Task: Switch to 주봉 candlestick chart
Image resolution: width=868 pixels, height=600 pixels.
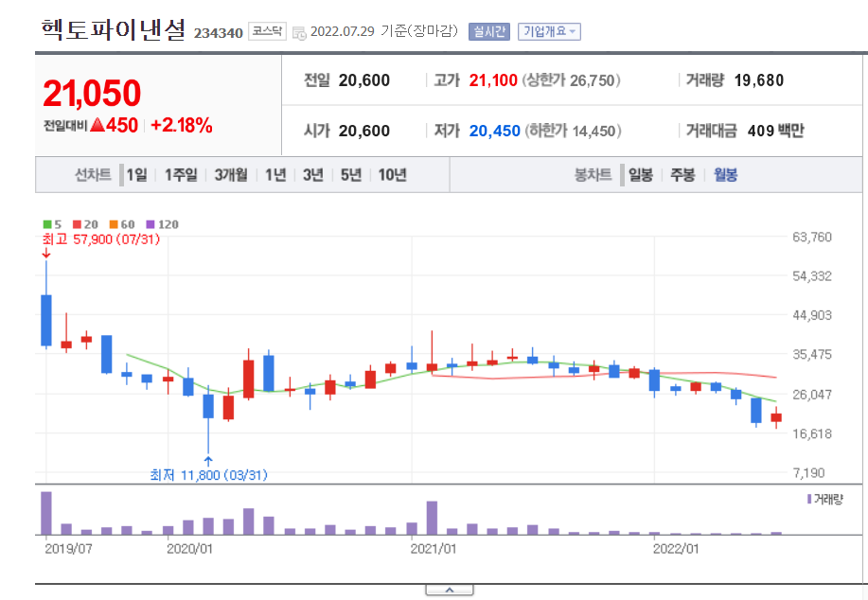Action: click(x=682, y=175)
